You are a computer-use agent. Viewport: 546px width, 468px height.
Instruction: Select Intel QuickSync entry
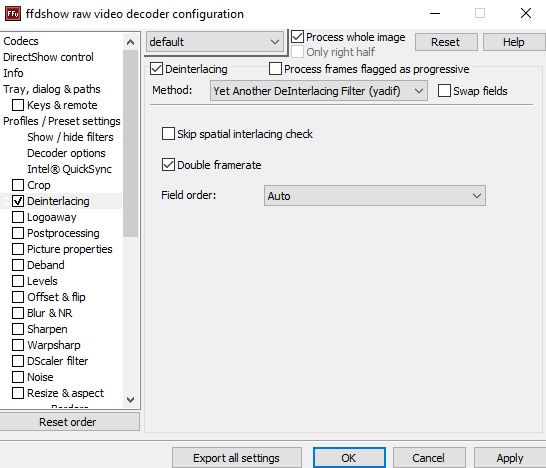[69, 169]
